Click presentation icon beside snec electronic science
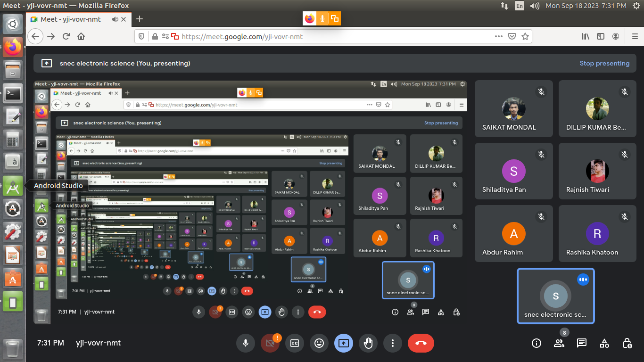The height and width of the screenshot is (362, 644). [47, 63]
